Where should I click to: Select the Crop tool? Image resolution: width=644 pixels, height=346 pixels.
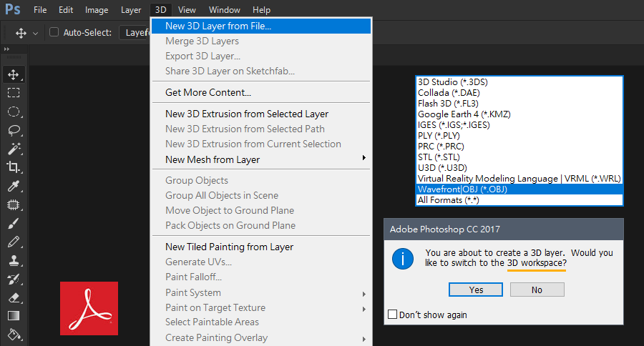pyautogui.click(x=14, y=167)
